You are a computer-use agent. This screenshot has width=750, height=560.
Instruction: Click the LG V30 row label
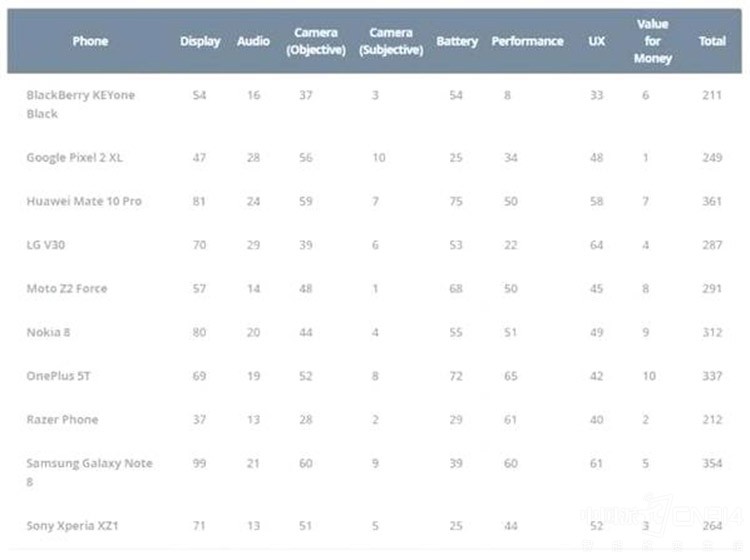(45, 245)
